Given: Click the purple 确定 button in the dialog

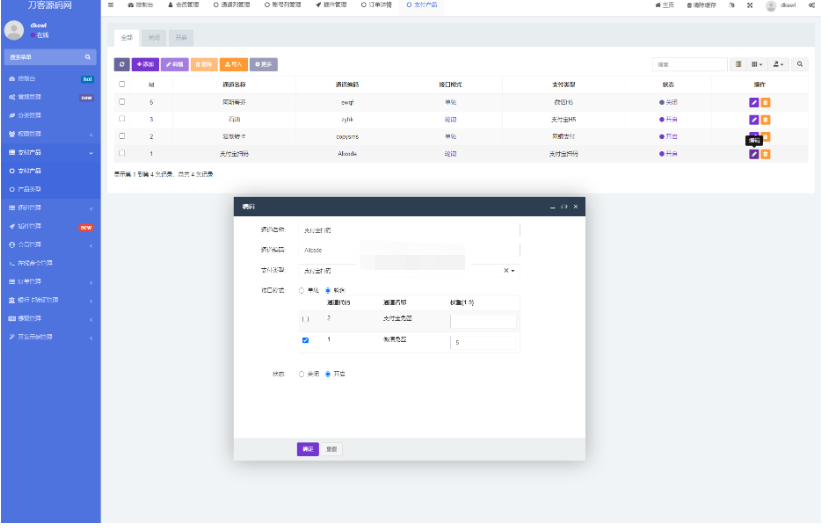Looking at the screenshot, I should (x=307, y=449).
